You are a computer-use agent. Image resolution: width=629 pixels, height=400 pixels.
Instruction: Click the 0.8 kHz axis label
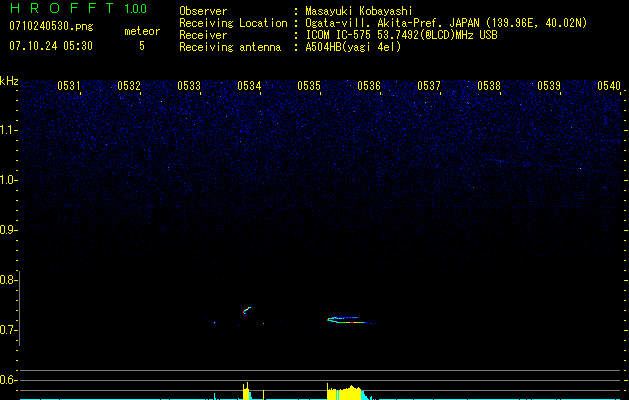point(7,280)
